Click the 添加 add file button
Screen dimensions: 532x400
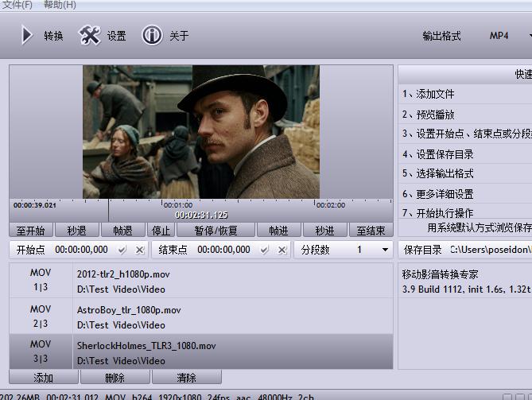pyautogui.click(x=44, y=377)
